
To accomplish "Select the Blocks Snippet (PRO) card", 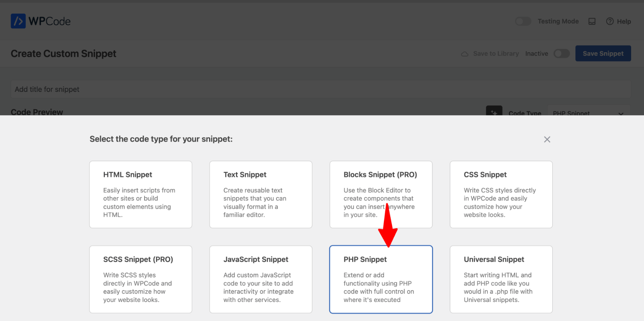I will click(381, 195).
